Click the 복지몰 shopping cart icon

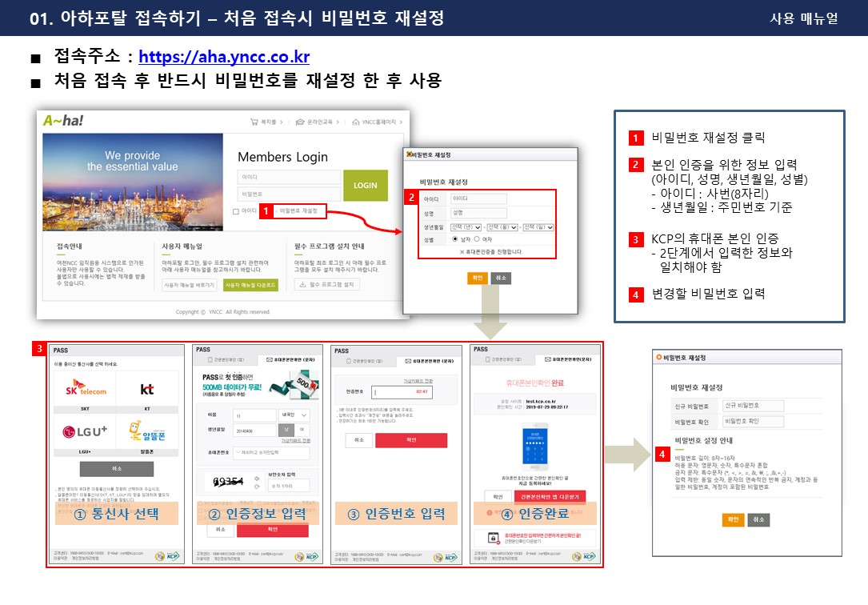tap(254, 122)
